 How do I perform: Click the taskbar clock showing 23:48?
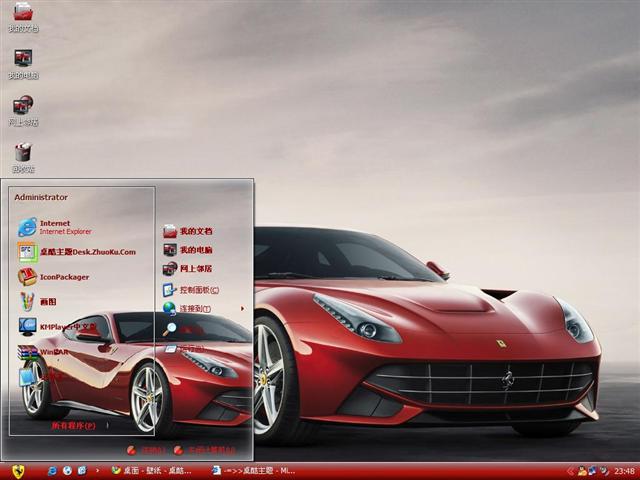(x=624, y=471)
